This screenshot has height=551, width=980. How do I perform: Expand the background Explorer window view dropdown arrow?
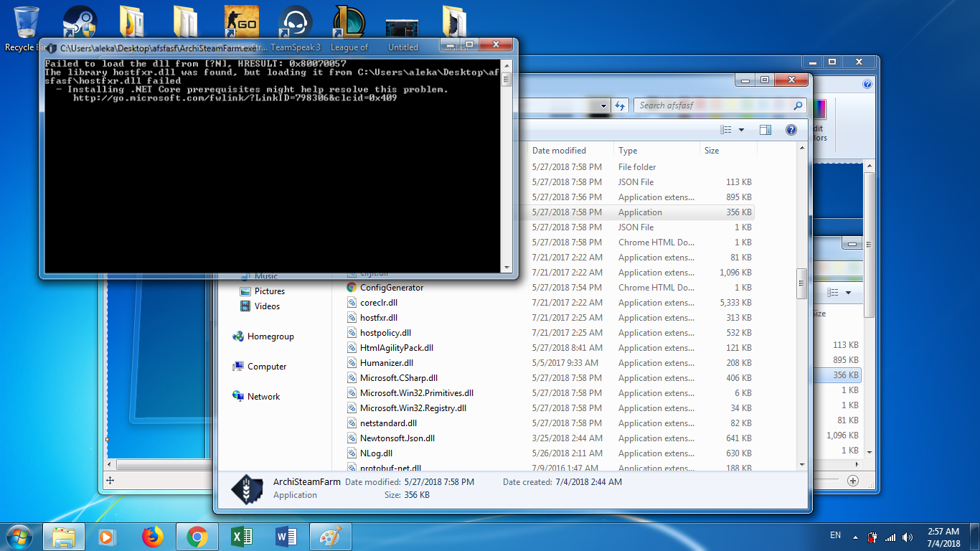(x=848, y=293)
